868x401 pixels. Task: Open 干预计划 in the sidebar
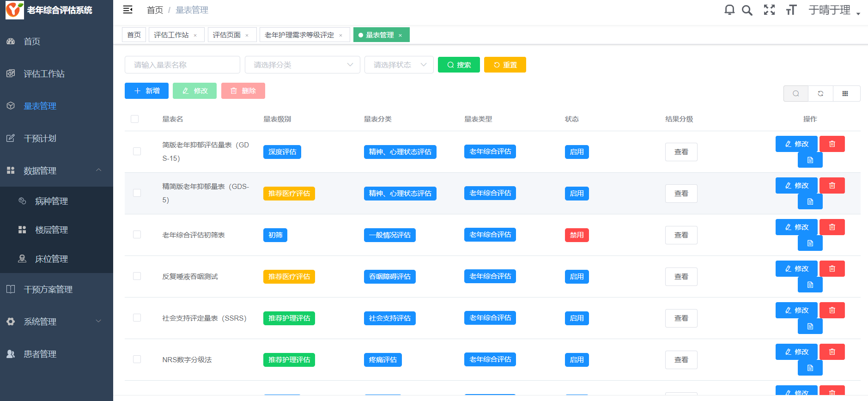point(40,138)
